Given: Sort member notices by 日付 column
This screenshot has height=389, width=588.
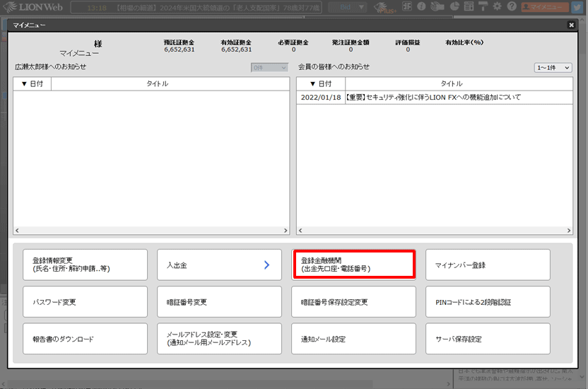Looking at the screenshot, I should (321, 83).
